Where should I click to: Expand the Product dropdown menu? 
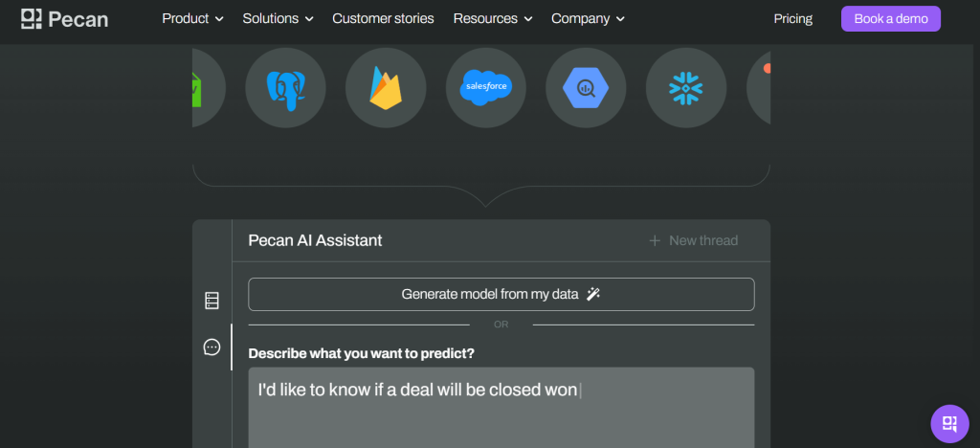[192, 19]
